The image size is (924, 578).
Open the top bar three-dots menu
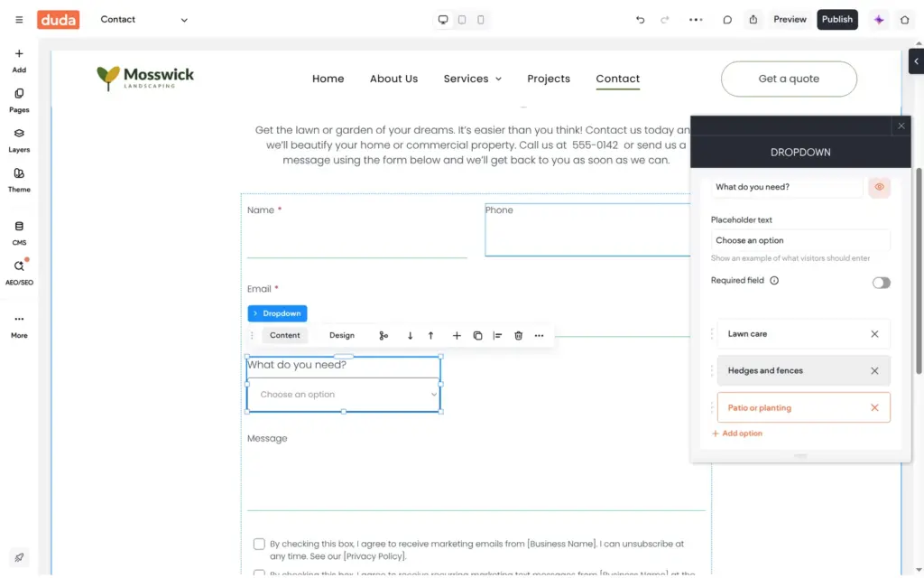(696, 20)
